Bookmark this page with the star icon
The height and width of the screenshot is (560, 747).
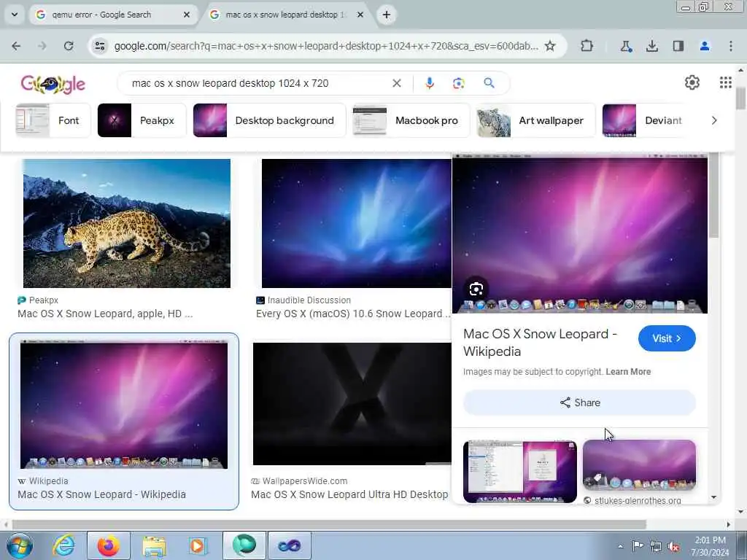(x=550, y=46)
